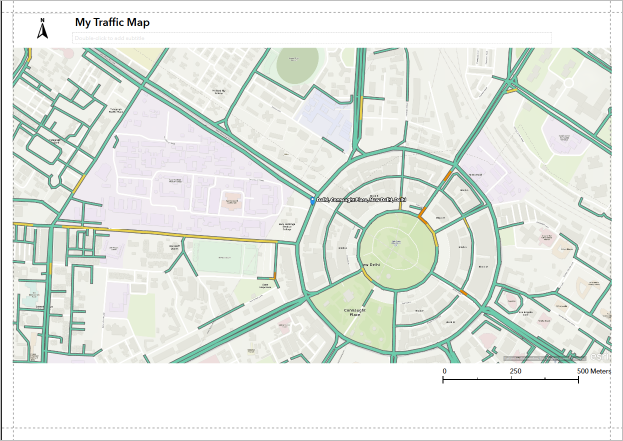
Task: Select the blue location pin marker
Action: 313,201
